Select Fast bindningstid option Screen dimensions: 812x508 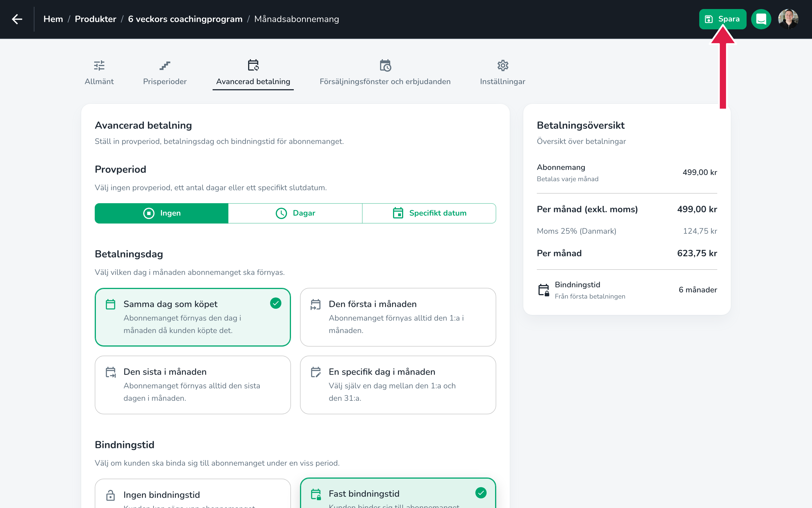pyautogui.click(x=398, y=493)
